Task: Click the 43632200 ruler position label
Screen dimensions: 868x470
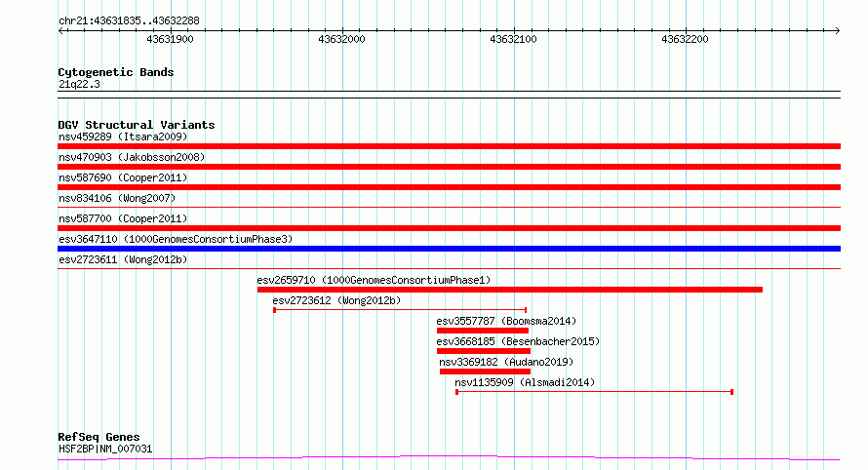Action: pyautogui.click(x=685, y=39)
